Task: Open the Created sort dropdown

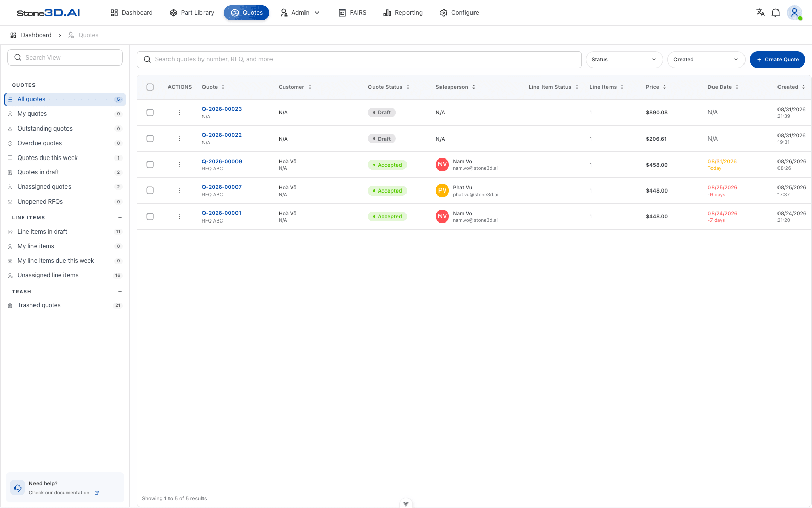Action: click(x=706, y=59)
